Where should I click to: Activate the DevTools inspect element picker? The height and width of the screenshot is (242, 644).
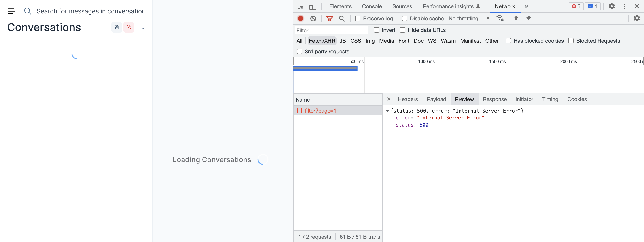301,6
